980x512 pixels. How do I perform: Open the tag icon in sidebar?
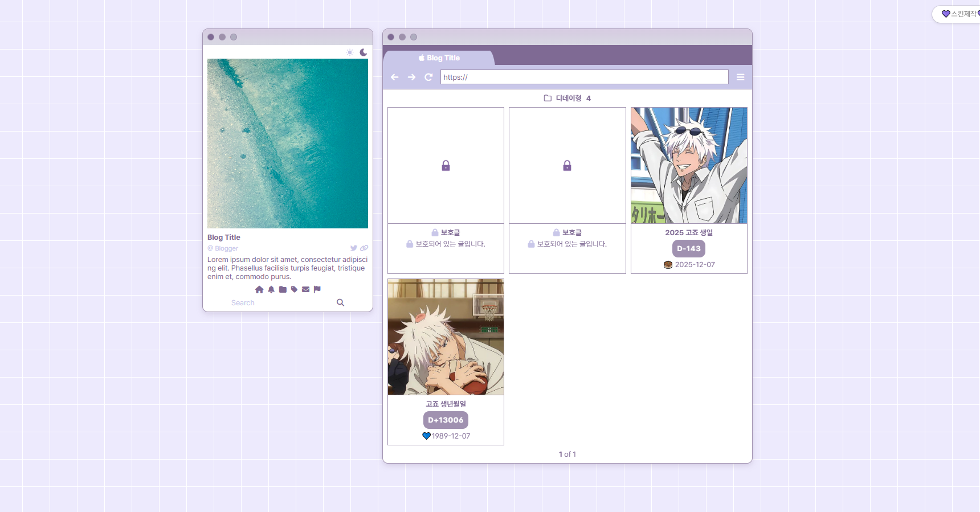(294, 289)
